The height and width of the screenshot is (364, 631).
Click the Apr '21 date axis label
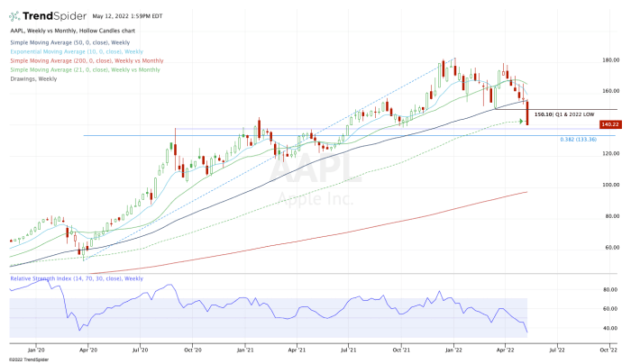297,350
